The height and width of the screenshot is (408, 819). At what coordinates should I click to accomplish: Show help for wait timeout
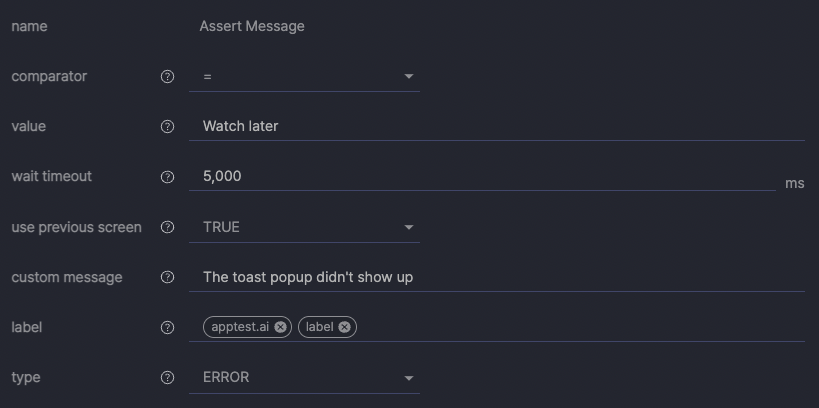[x=167, y=177]
